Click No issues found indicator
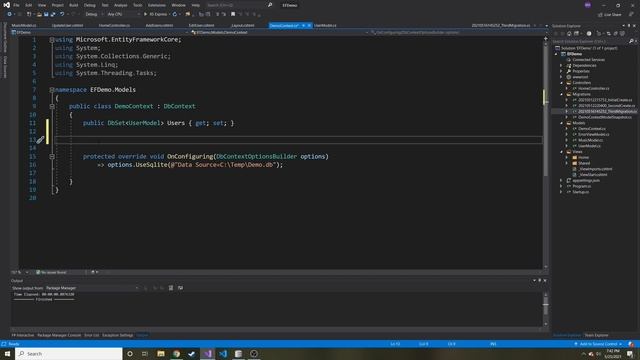The height and width of the screenshot is (360, 640). (51, 272)
